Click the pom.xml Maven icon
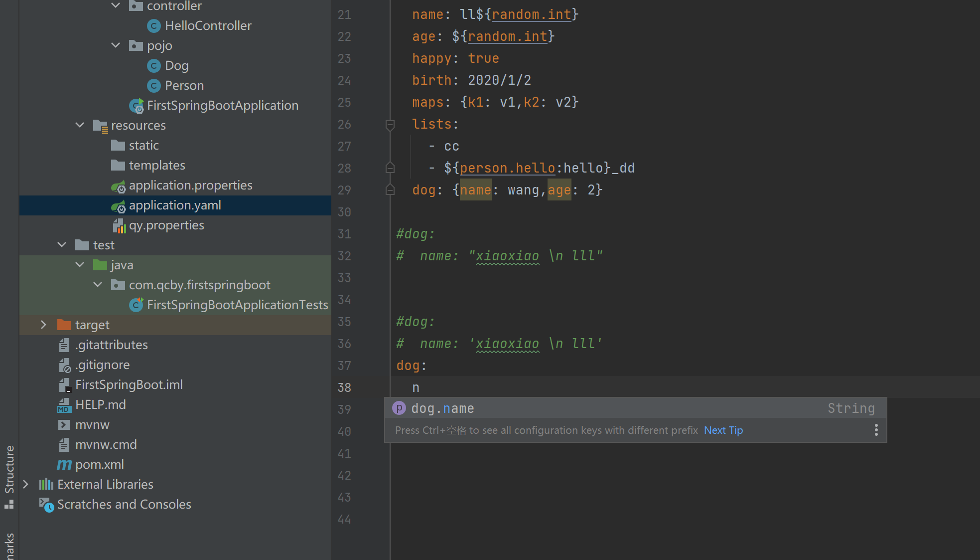The width and height of the screenshot is (980, 560). (64, 465)
